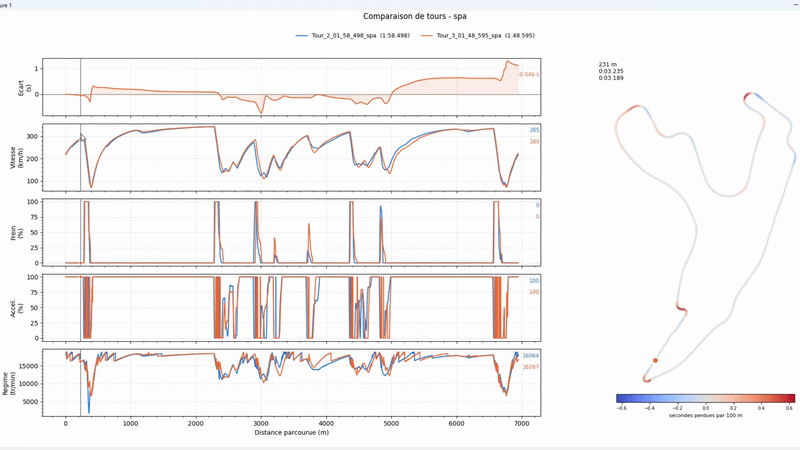Click the 'Accel. (%)' axis label

click(x=17, y=308)
